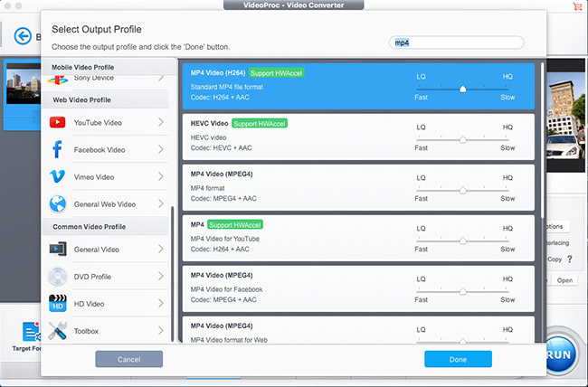The height and width of the screenshot is (387, 588).
Task: Click the General Video film icon
Action: 57,249
